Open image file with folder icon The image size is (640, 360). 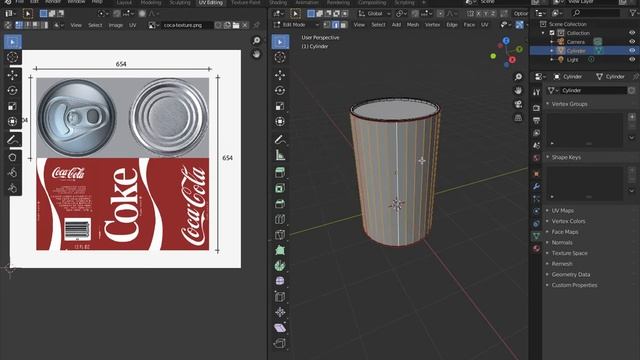click(x=236, y=25)
